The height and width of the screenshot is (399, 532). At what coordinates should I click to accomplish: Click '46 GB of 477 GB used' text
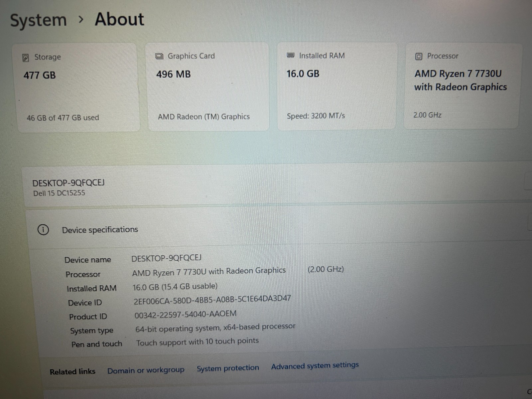pyautogui.click(x=63, y=118)
